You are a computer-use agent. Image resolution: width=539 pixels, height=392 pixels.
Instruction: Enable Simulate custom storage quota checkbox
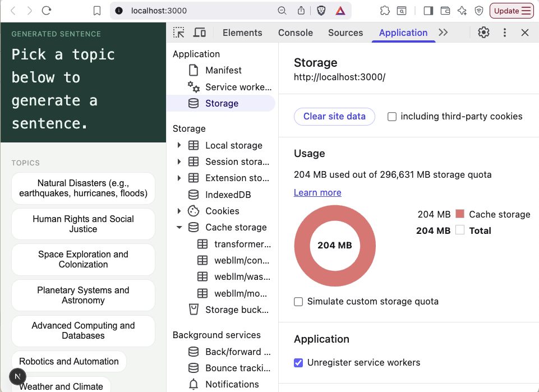pyautogui.click(x=298, y=302)
